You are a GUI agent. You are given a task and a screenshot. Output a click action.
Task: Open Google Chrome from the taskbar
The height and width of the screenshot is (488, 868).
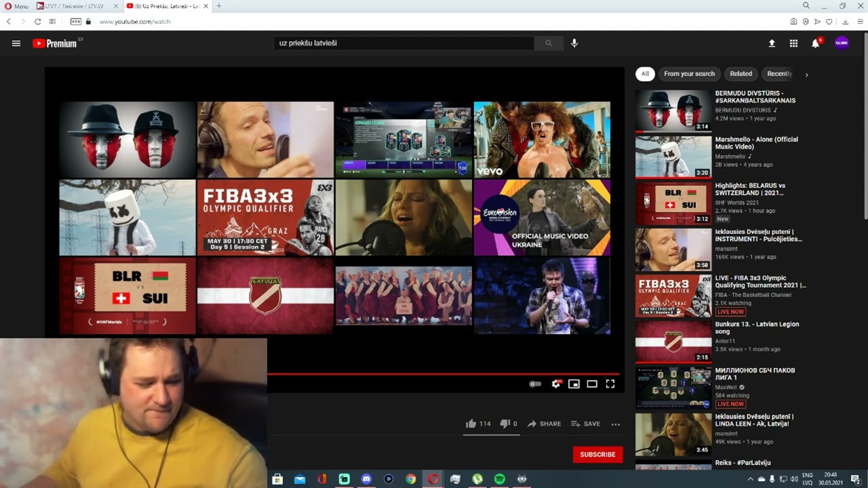tap(411, 479)
